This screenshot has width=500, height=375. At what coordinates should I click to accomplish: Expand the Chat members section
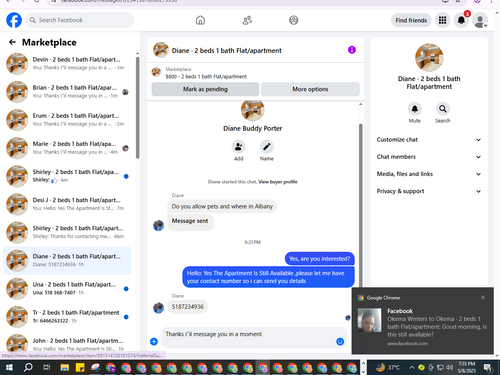(429, 157)
